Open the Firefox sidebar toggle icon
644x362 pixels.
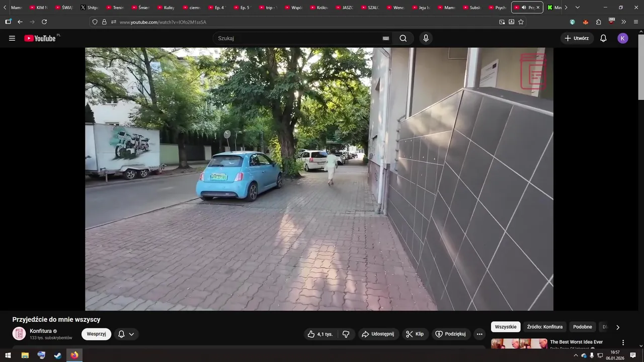pyautogui.click(x=8, y=22)
